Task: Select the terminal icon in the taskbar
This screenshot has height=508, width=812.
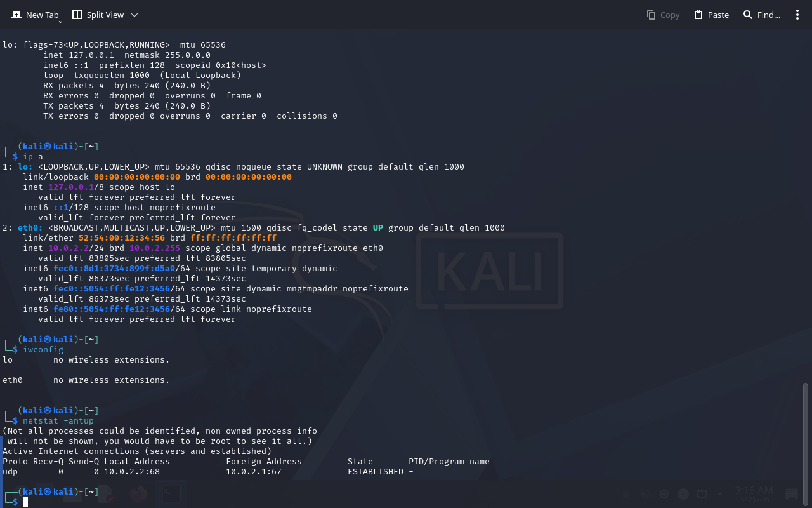Action: tap(170, 494)
